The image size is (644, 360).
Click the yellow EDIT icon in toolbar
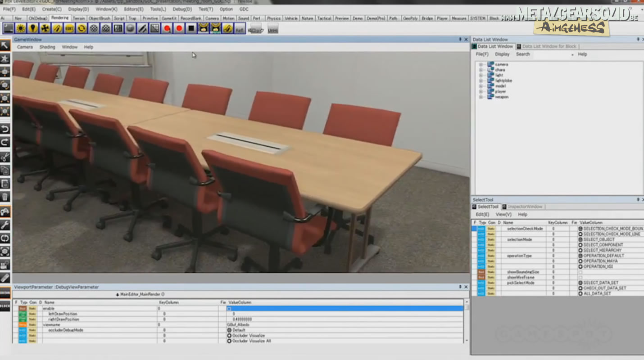click(69, 28)
